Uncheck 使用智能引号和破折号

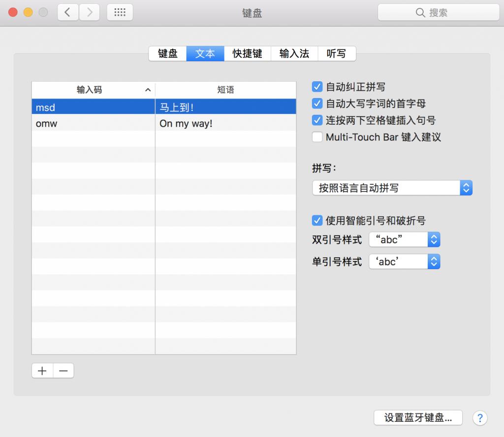317,220
